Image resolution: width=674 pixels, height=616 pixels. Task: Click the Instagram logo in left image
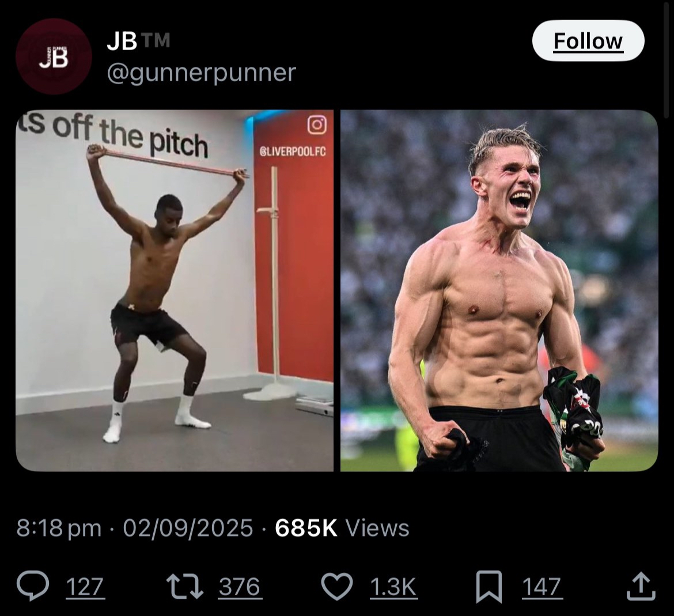317,124
